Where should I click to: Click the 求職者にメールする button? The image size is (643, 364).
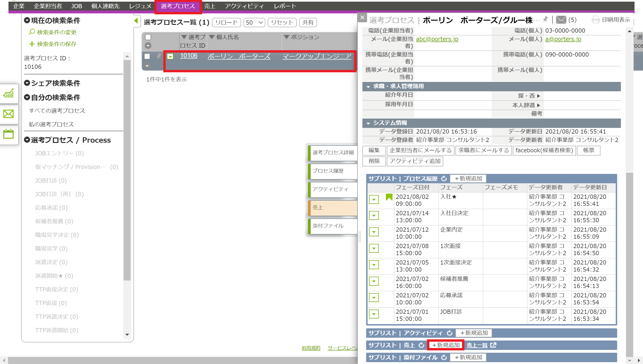483,150
